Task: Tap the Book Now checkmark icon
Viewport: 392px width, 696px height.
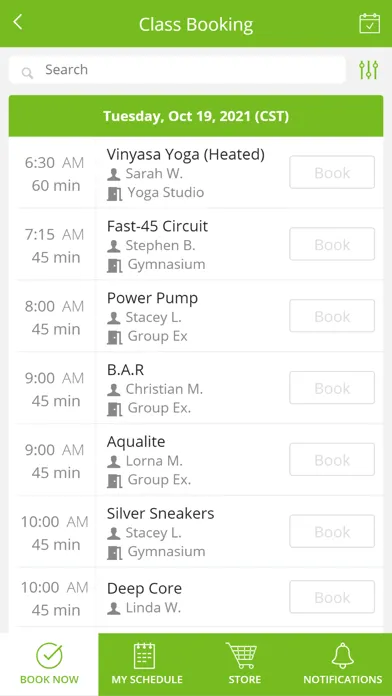Action: point(49,656)
